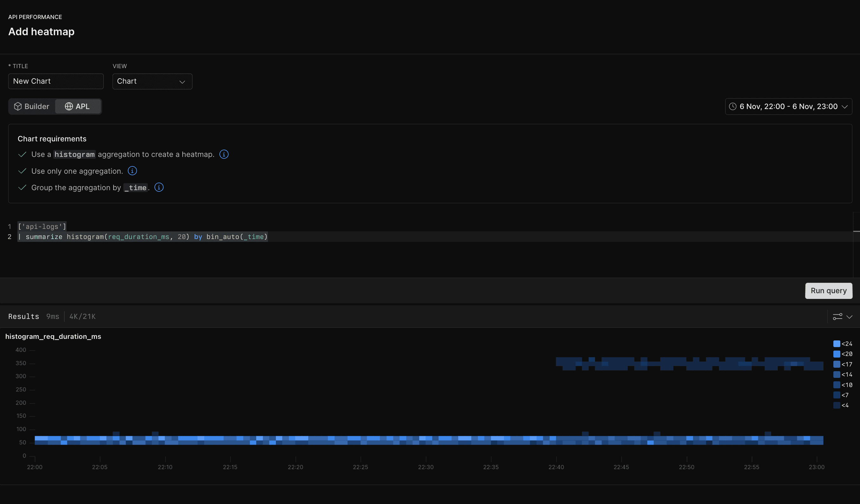This screenshot has width=860, height=504.
Task: Click x-axis label 23:00
Action: click(816, 467)
